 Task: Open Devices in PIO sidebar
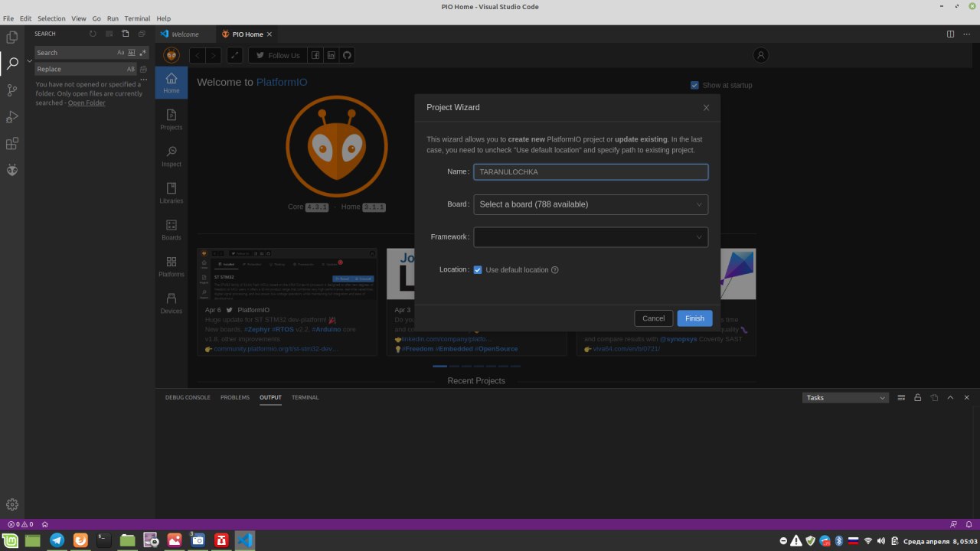(171, 303)
